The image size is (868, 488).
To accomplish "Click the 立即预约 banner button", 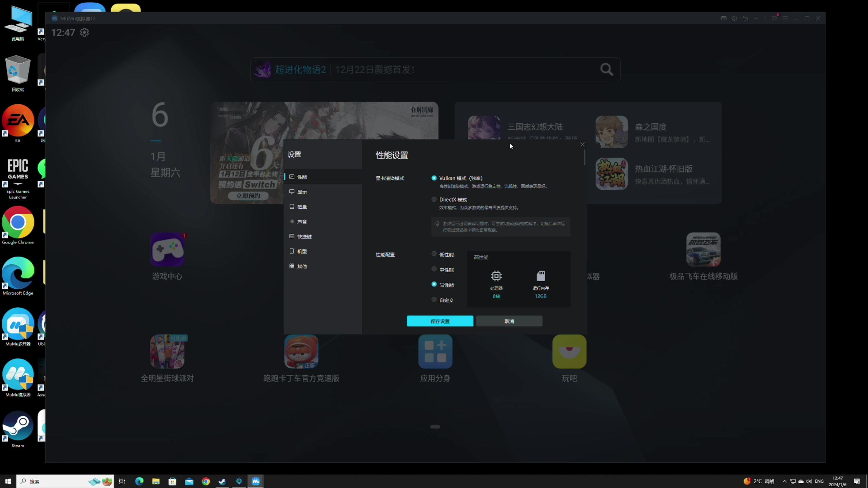I will [x=249, y=196].
